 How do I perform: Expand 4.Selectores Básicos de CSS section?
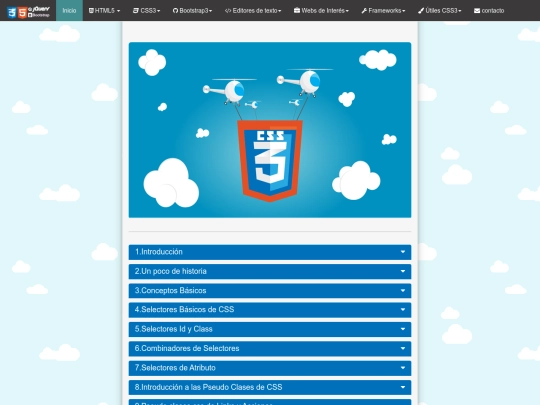pos(270,310)
